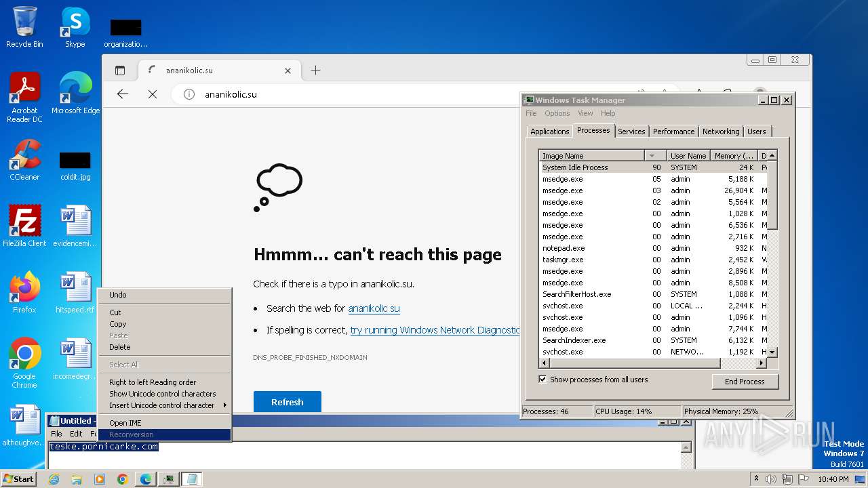The height and width of the screenshot is (488, 868).
Task: Select the coldit.jpg desktop file
Action: tap(75, 166)
